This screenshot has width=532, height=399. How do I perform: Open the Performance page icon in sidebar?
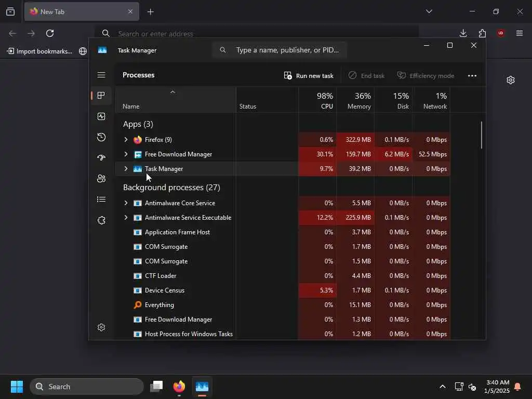click(101, 116)
